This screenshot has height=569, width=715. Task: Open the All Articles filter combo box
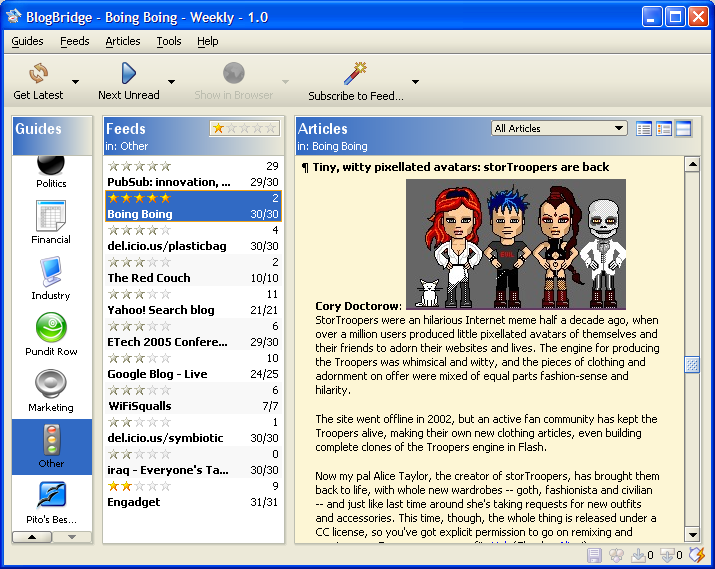[x=559, y=129]
